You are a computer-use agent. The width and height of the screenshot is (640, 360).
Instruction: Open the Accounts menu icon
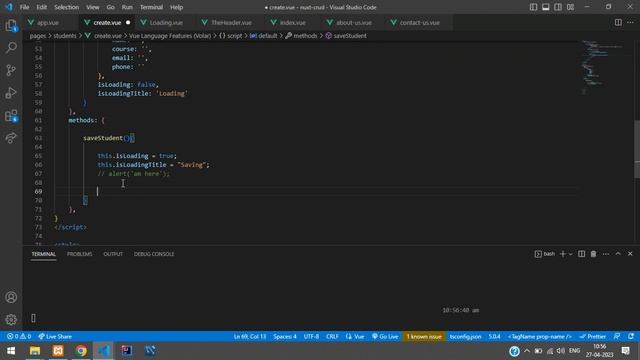[11, 297]
